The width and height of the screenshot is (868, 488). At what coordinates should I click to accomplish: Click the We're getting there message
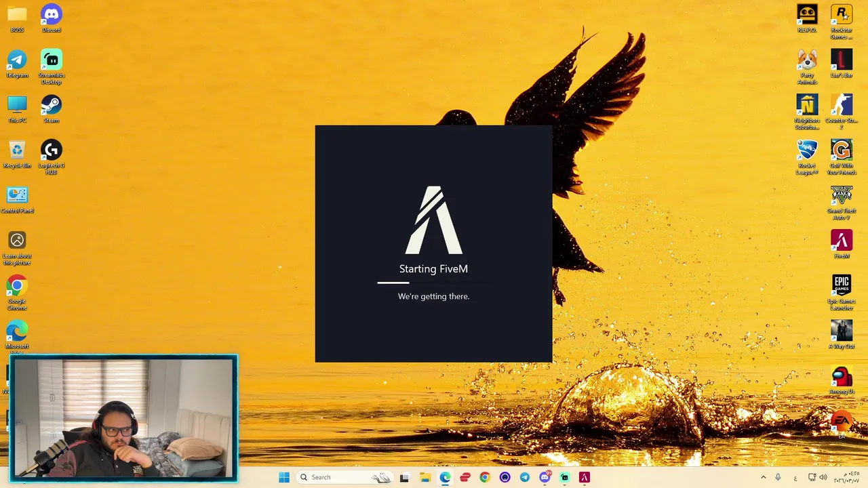pos(434,296)
